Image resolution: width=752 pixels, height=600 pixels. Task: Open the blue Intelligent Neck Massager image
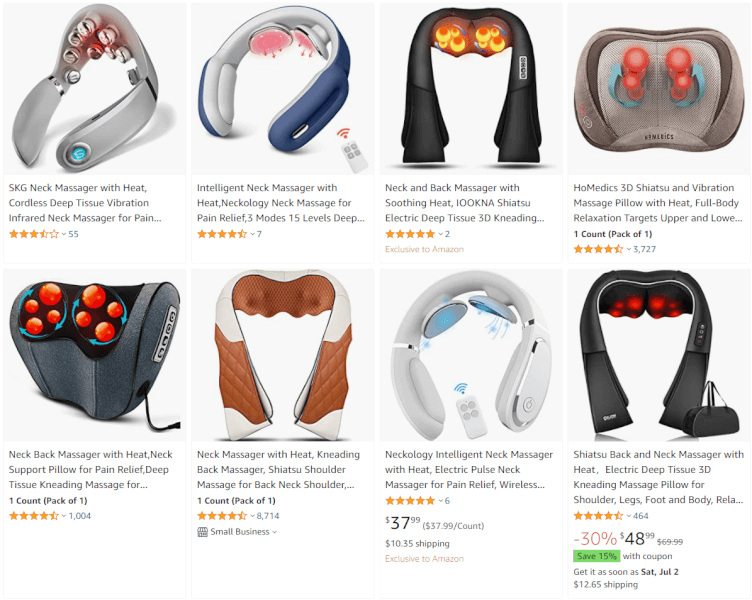[282, 89]
